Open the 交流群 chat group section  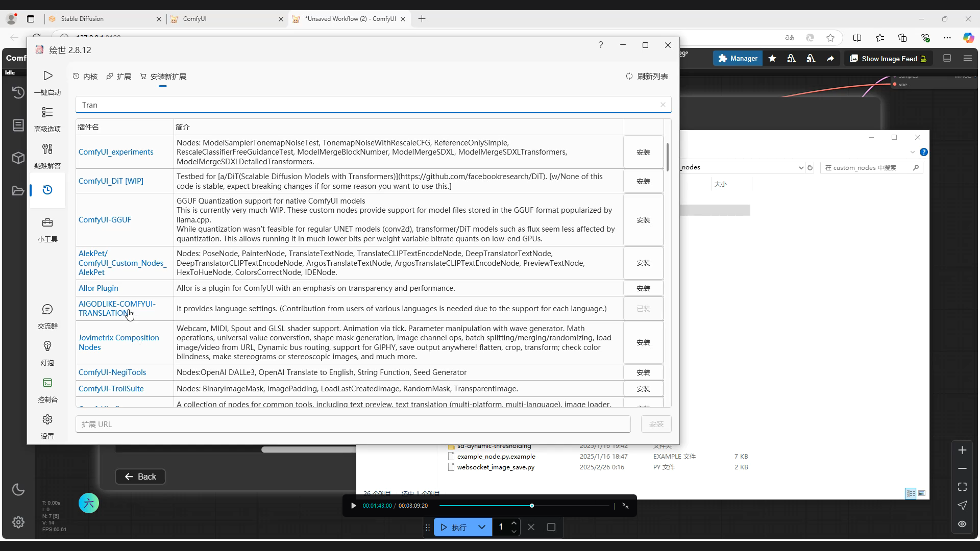coord(47,316)
